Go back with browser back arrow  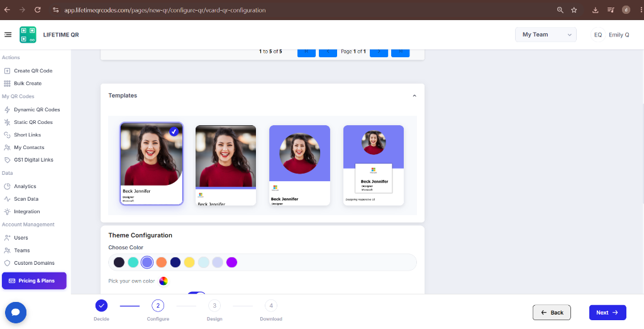pyautogui.click(x=7, y=10)
